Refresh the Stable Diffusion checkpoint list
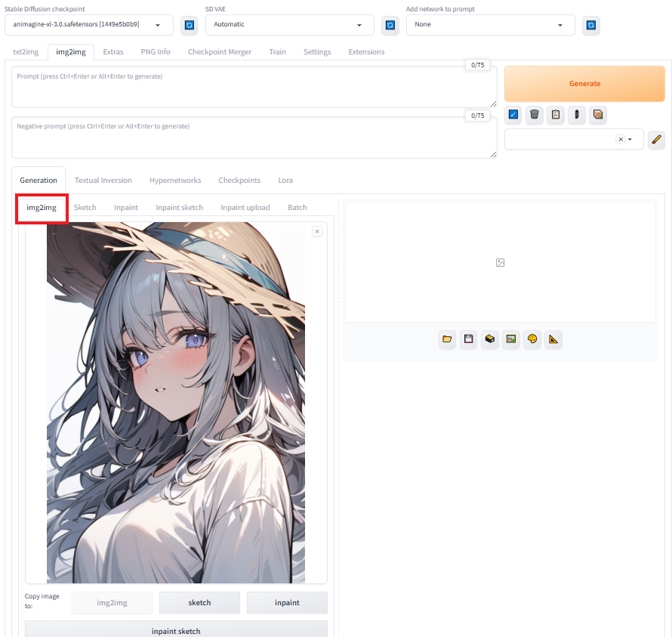Image resolution: width=672 pixels, height=637 pixels. pyautogui.click(x=189, y=25)
